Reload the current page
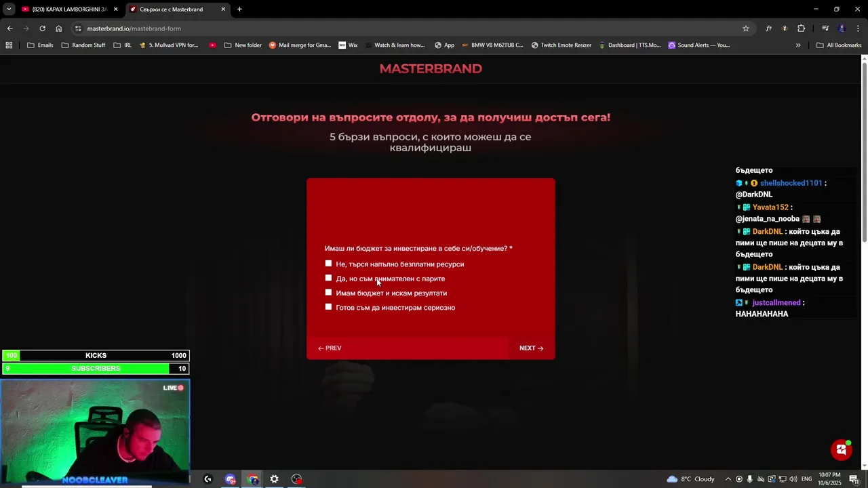 [x=42, y=28]
